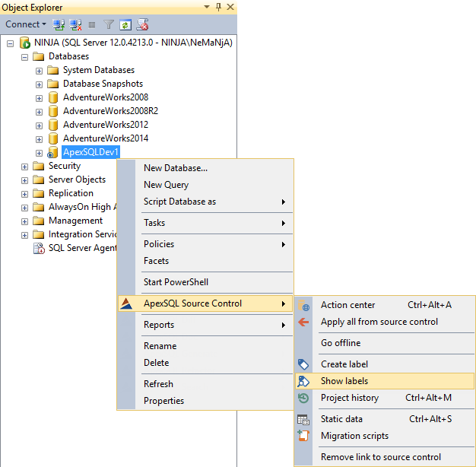
Task: Click the AdventureWorks2008R2 database cylinder icon
Action: point(53,111)
